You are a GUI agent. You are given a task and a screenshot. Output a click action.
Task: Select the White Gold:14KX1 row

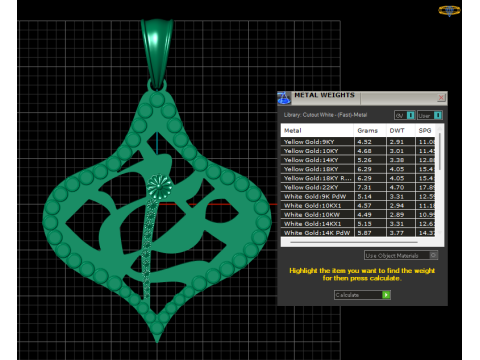tap(358, 224)
